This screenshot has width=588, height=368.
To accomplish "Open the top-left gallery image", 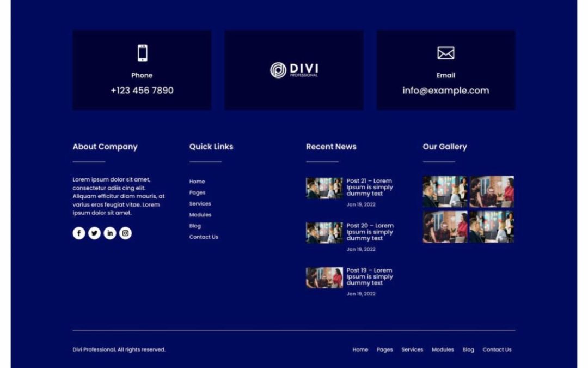I will (x=445, y=191).
